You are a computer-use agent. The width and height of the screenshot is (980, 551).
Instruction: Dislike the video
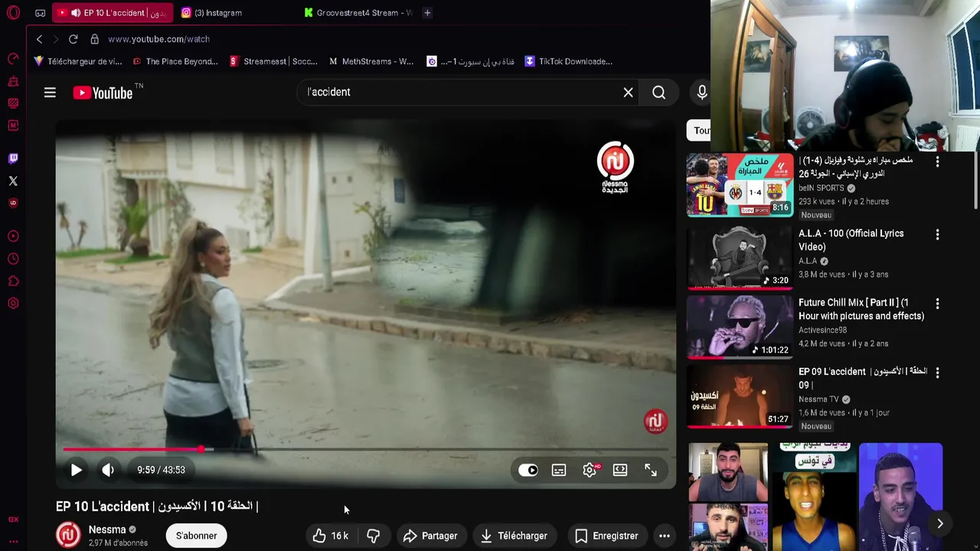[374, 536]
